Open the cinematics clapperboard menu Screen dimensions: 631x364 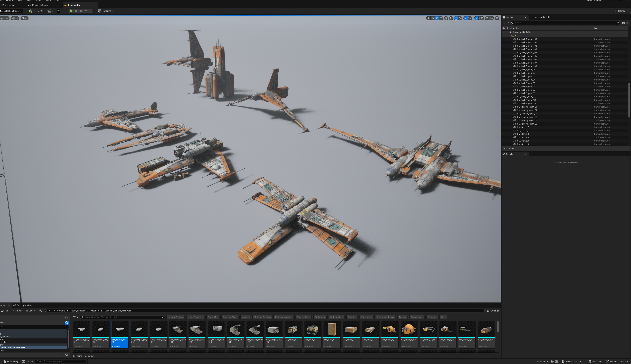click(50, 11)
